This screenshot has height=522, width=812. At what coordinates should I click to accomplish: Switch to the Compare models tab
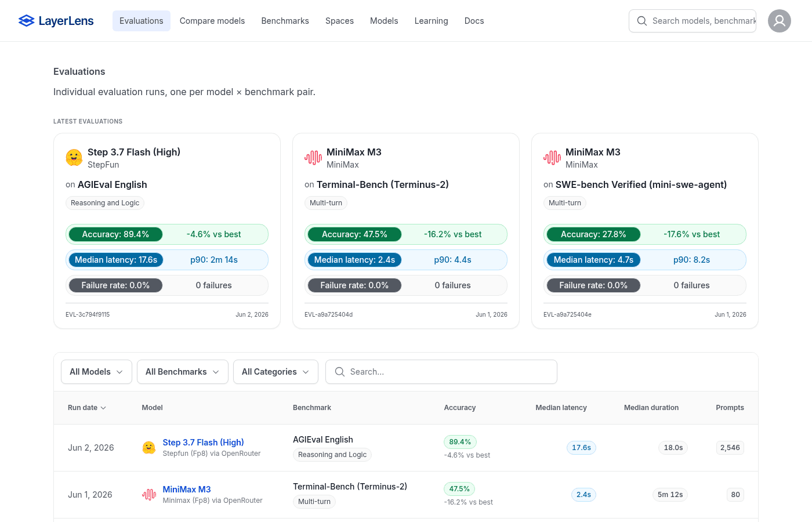(x=212, y=21)
